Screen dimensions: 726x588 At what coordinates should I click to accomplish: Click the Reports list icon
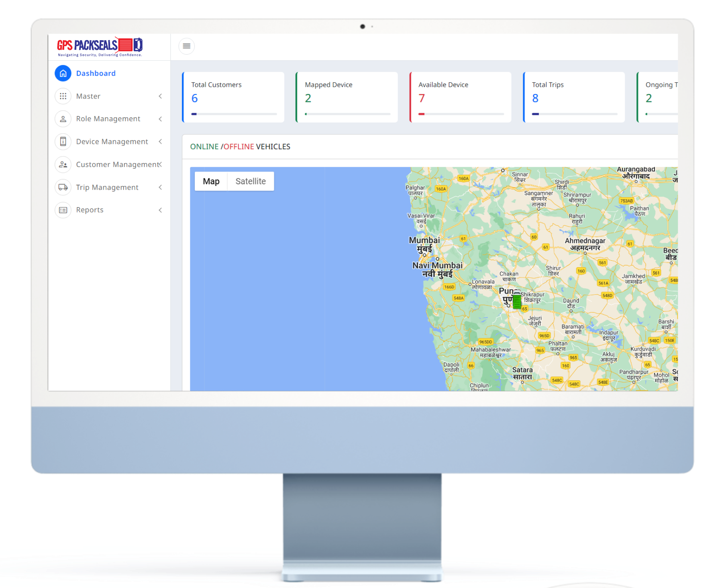coord(63,210)
